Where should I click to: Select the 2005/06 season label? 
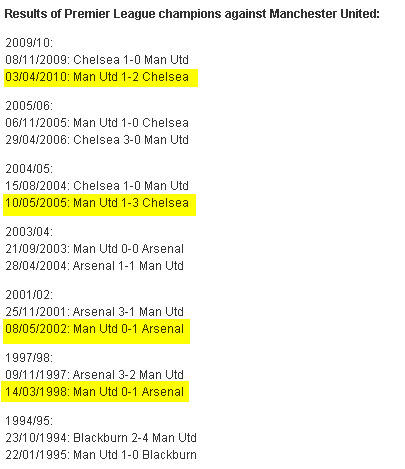coord(29,106)
